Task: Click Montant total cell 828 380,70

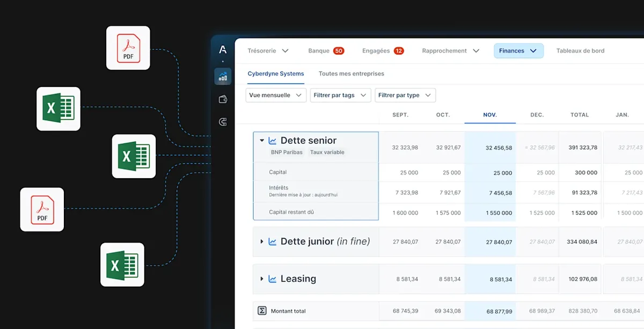Action: 582,311
